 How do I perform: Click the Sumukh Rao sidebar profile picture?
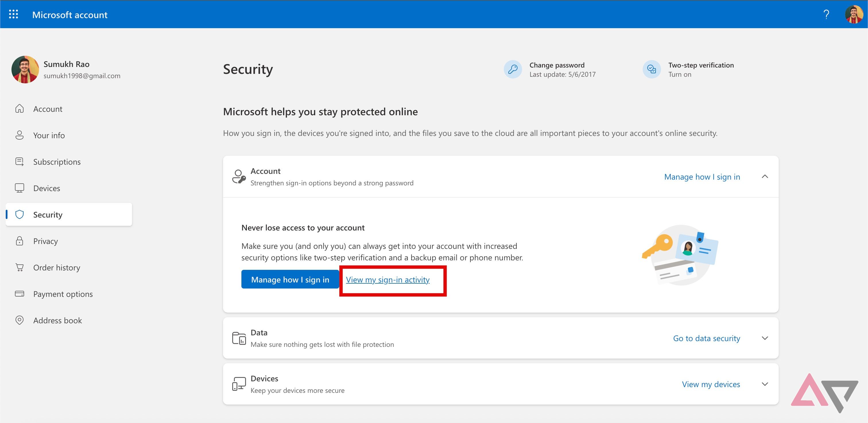(x=25, y=70)
